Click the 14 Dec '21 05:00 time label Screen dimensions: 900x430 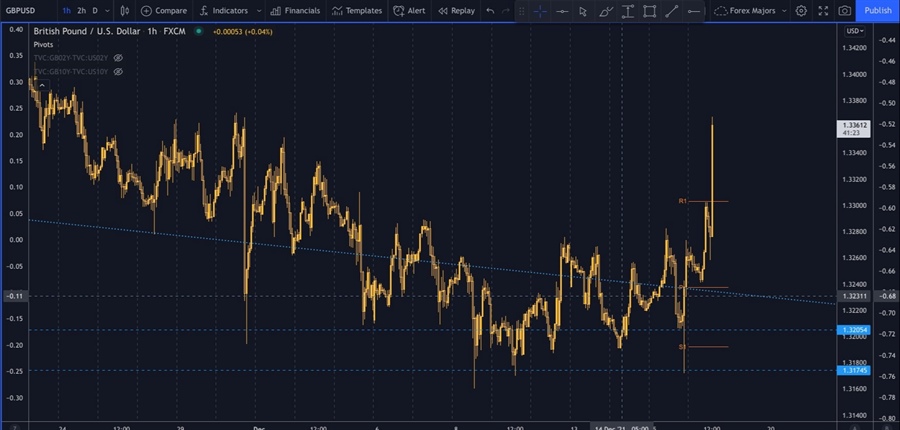click(x=622, y=428)
